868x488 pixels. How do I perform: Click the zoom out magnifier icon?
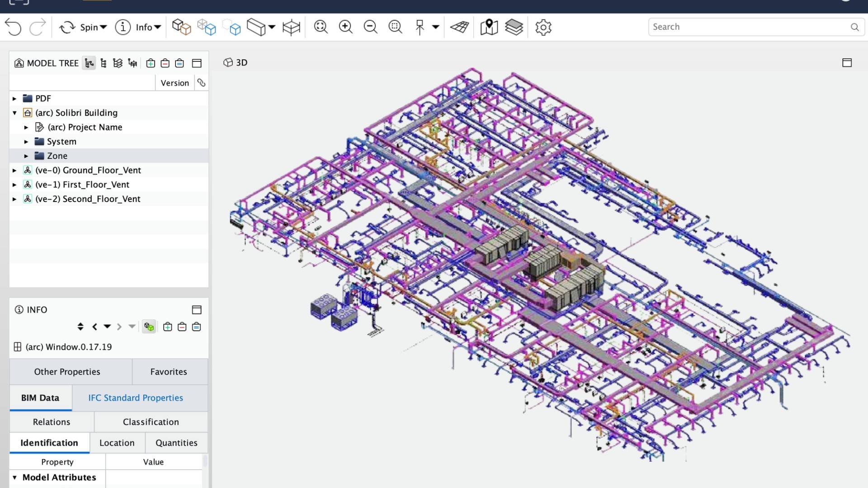click(x=370, y=27)
